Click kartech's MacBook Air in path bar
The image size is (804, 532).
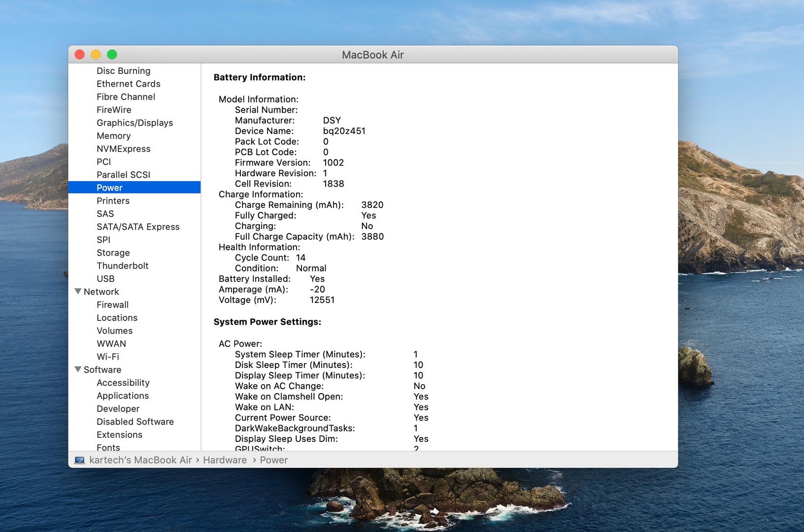point(140,460)
